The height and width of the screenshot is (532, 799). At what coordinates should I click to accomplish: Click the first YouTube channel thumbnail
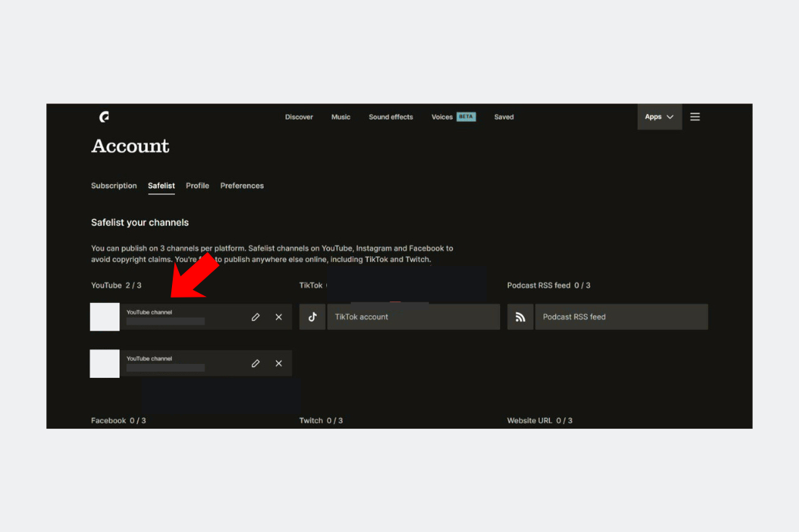coord(105,317)
